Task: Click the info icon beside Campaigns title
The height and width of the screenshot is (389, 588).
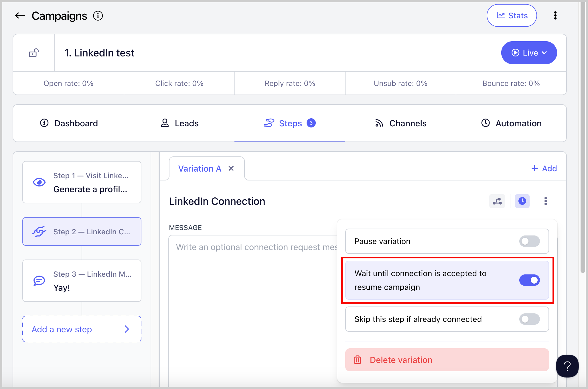Action: click(x=98, y=16)
